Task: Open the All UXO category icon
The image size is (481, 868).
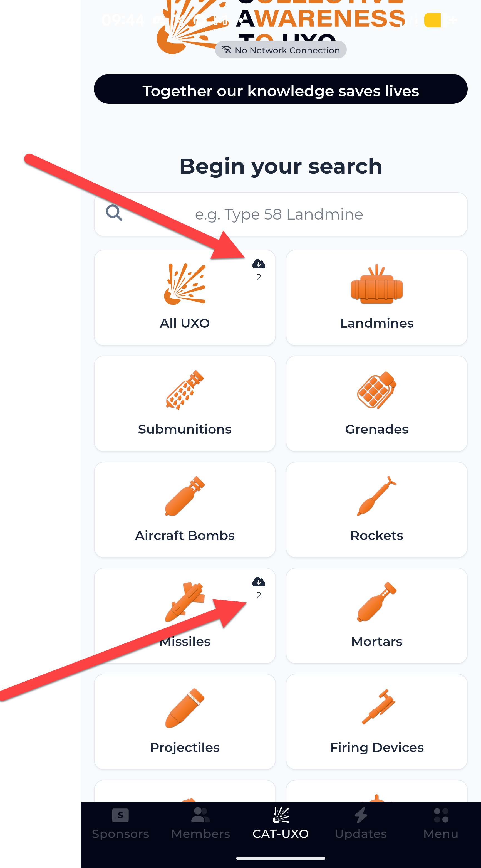Action: coord(185,284)
